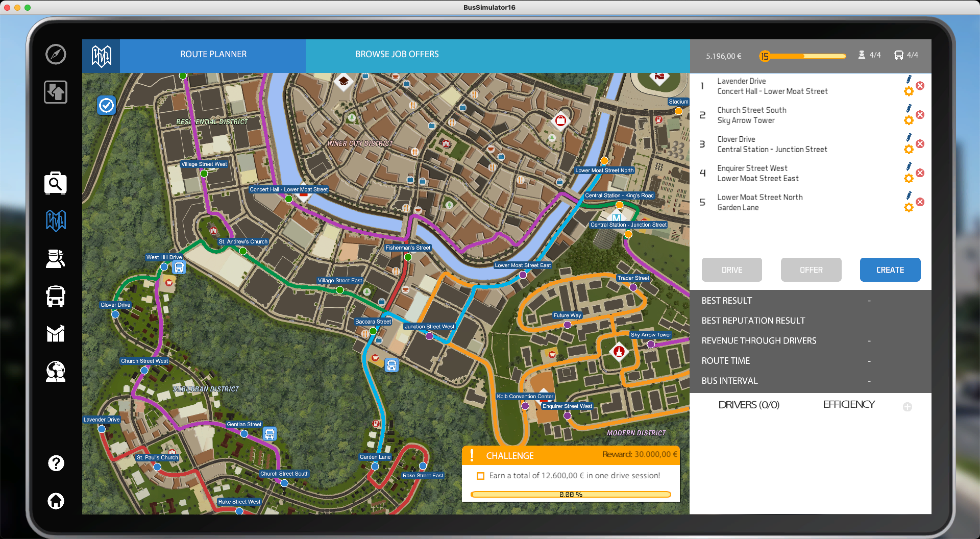The height and width of the screenshot is (539, 980).
Task: Click the Revenue Through Drivers label
Action: 758,340
